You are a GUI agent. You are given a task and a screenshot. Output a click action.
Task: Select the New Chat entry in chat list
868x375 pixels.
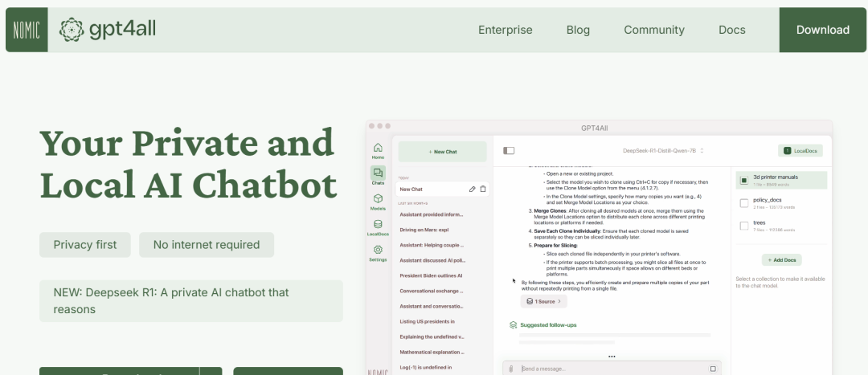click(442, 190)
